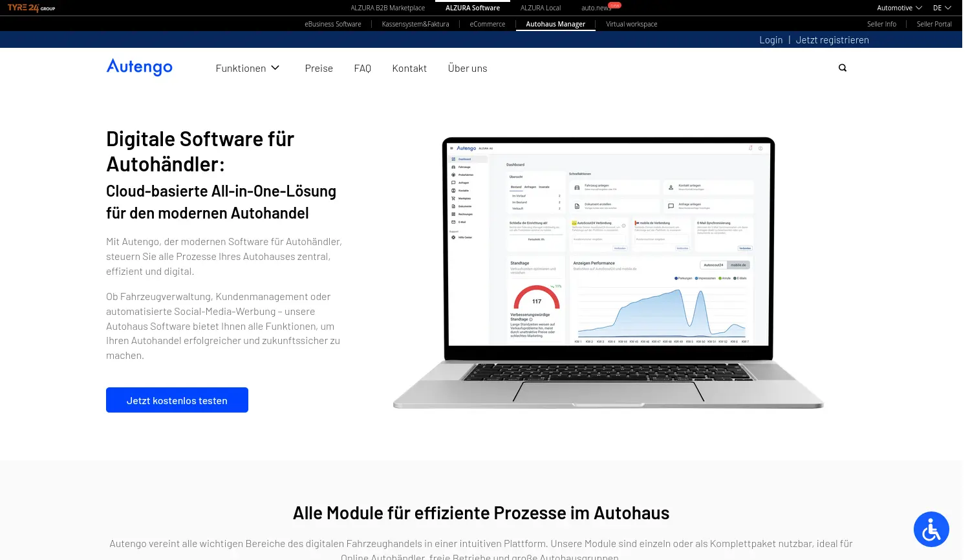This screenshot has height=560, width=970.
Task: Click the laptop dashboard image
Action: (x=608, y=272)
